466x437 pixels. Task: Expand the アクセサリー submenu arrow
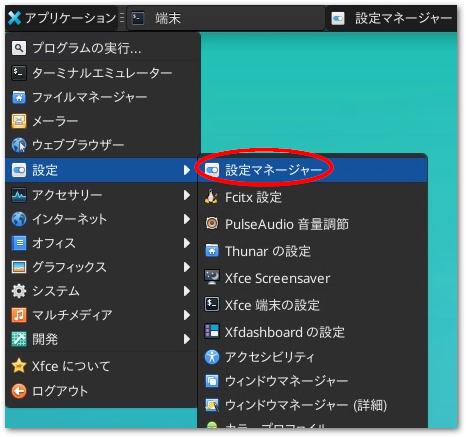pos(187,195)
